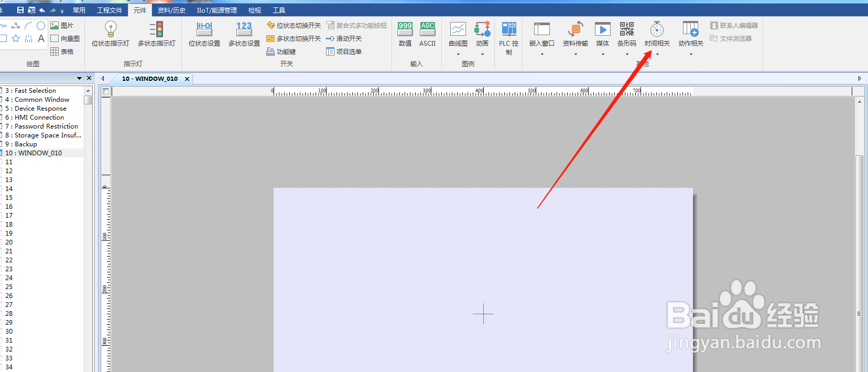Close the WINDOW_010 document tab
The width and height of the screenshot is (868, 372).
[187, 79]
